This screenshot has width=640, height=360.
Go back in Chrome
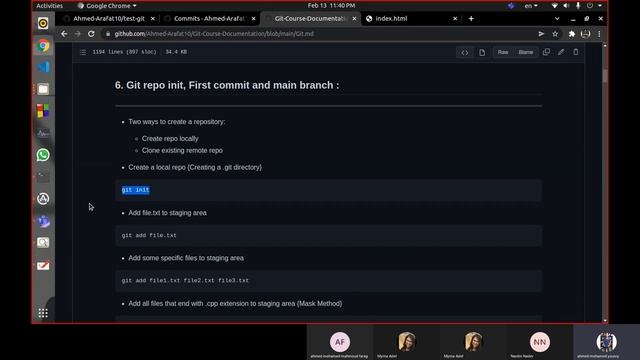(64, 34)
